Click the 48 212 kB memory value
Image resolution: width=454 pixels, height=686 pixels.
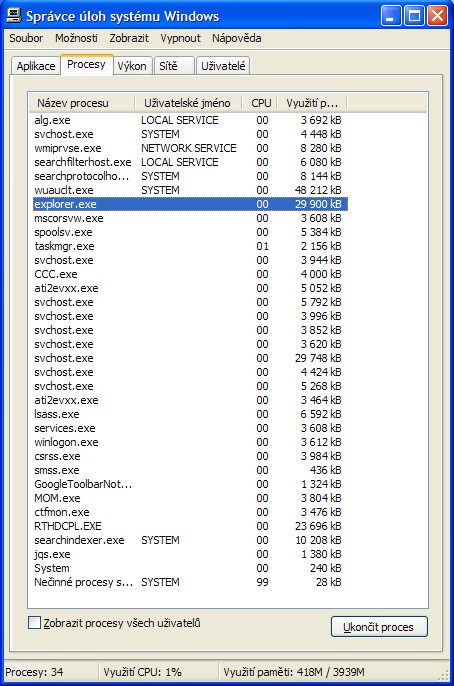[x=318, y=190]
